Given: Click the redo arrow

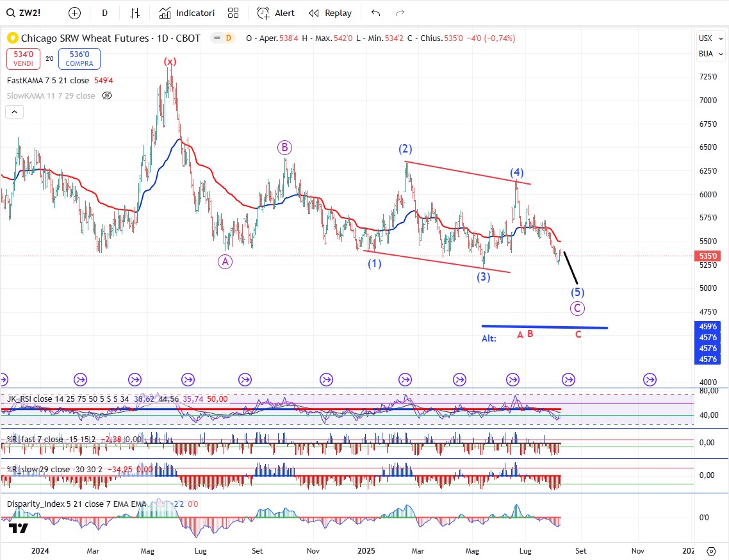Looking at the screenshot, I should tap(400, 13).
